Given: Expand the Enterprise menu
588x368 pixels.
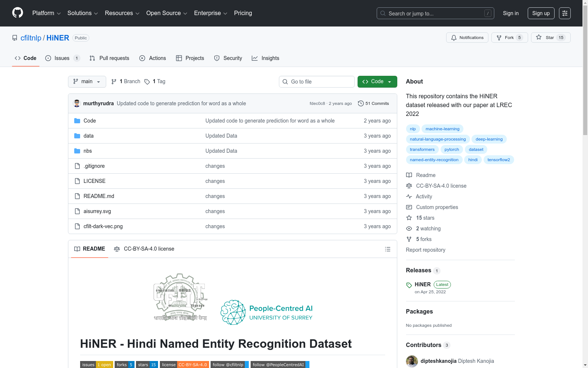Looking at the screenshot, I should coord(211,13).
